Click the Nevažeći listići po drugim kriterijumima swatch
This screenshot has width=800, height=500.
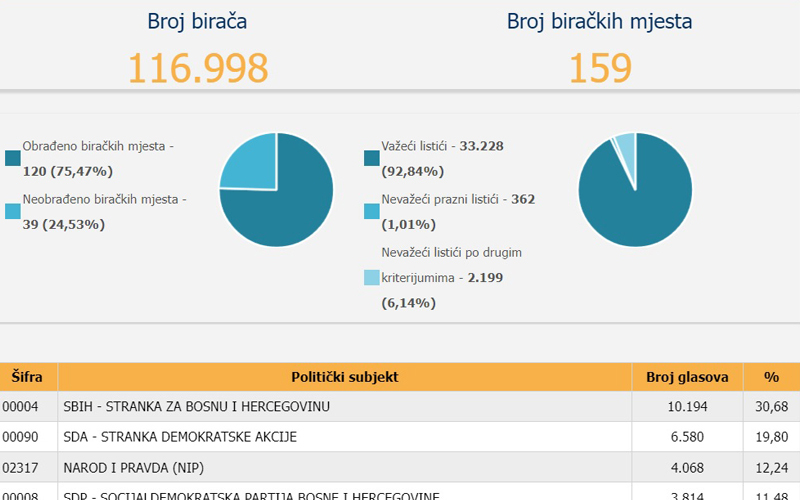tap(372, 278)
